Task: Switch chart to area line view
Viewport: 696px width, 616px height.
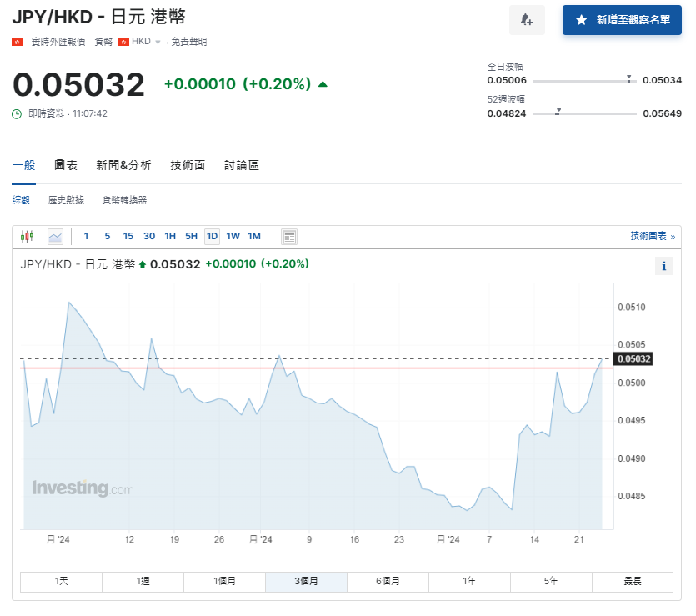Action: coord(55,237)
